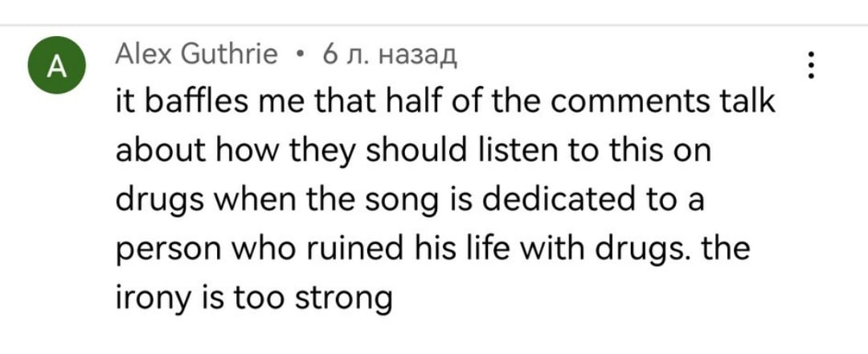Open Alex Guthrie's channel via username
Viewport: 868px width, 354px height.
coord(197,55)
